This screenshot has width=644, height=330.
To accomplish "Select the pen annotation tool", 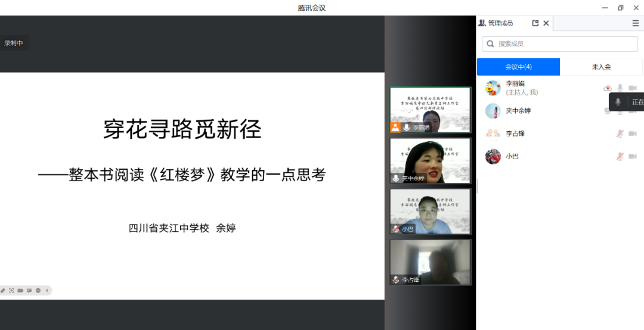I will (x=3, y=291).
